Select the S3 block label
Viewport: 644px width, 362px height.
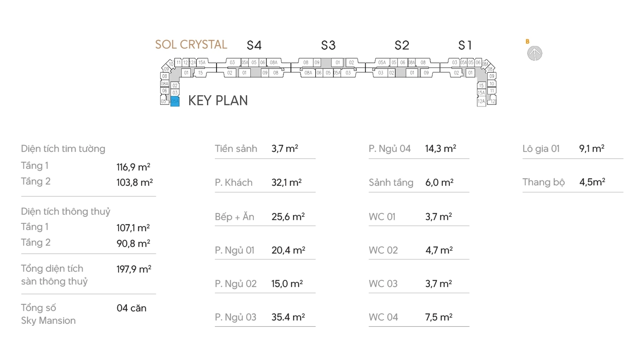pos(328,45)
